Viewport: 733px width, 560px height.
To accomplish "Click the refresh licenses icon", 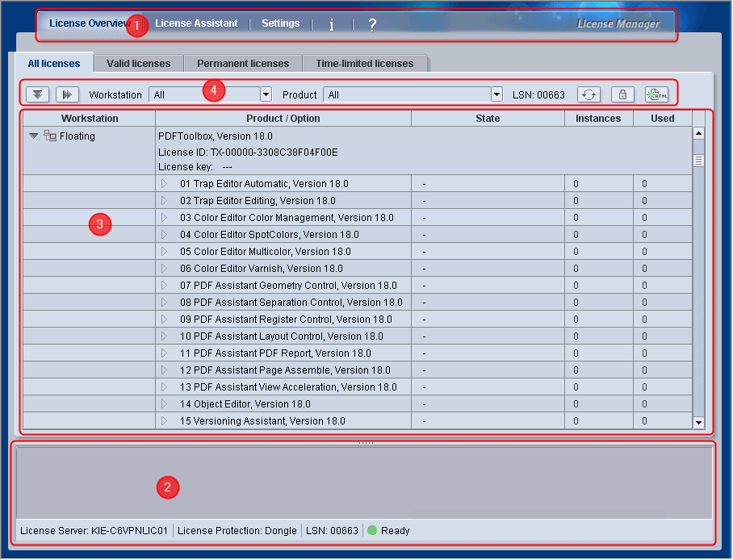I will [x=588, y=94].
